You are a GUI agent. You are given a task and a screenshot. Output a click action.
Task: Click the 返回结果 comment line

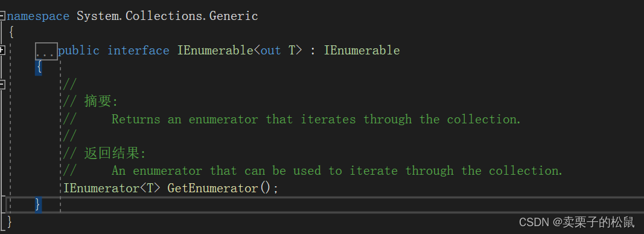coord(104,154)
